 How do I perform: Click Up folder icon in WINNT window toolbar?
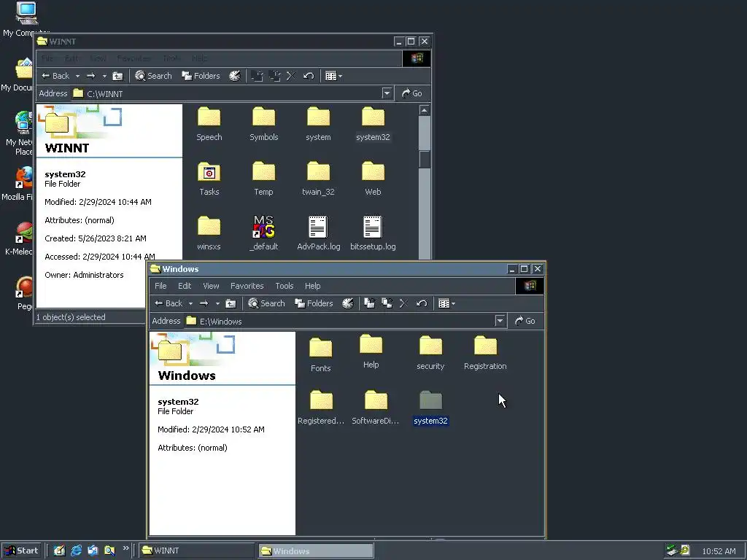[117, 76]
